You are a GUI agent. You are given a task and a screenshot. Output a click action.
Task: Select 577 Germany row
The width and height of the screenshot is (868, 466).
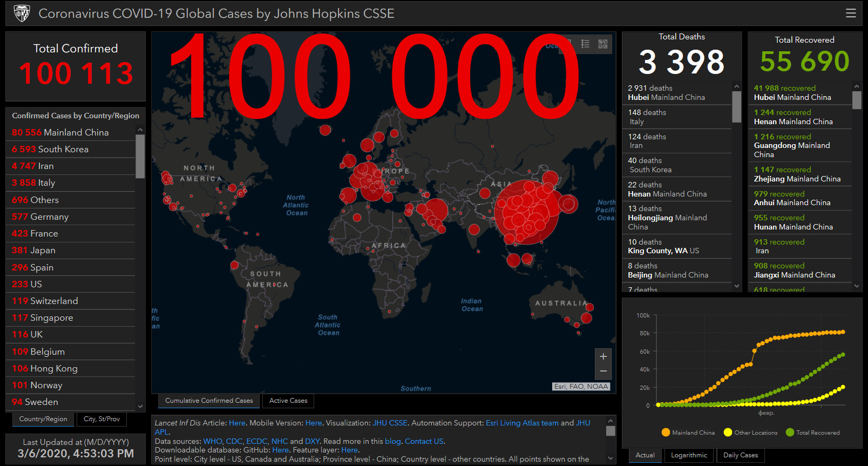pos(70,217)
